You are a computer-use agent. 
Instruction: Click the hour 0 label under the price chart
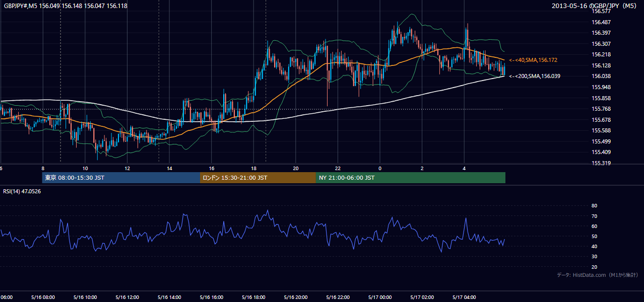coord(380,168)
